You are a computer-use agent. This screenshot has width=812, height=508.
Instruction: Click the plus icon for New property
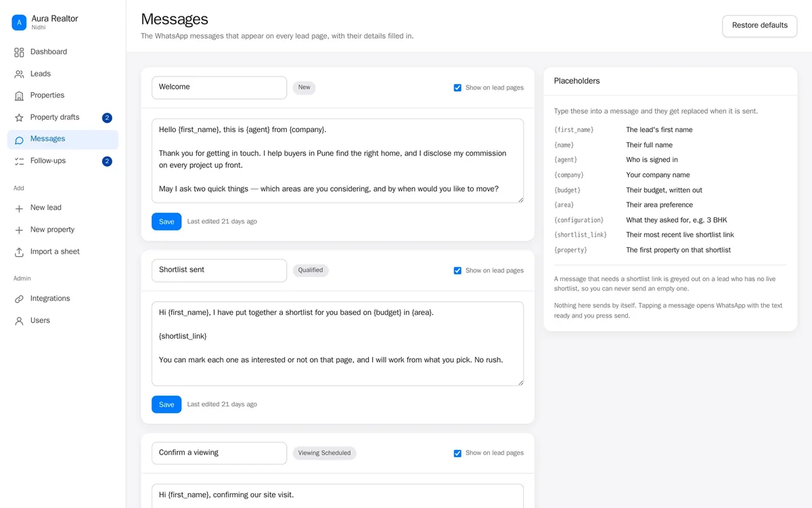click(19, 230)
